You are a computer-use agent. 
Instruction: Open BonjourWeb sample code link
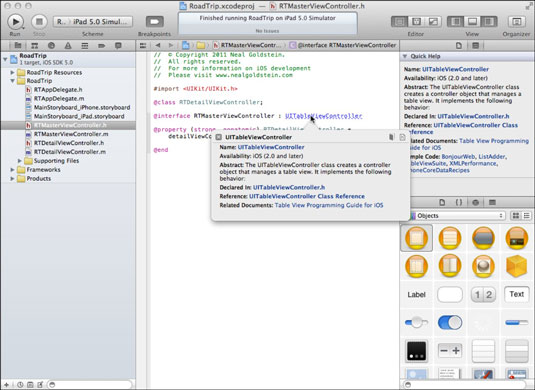tap(458, 157)
